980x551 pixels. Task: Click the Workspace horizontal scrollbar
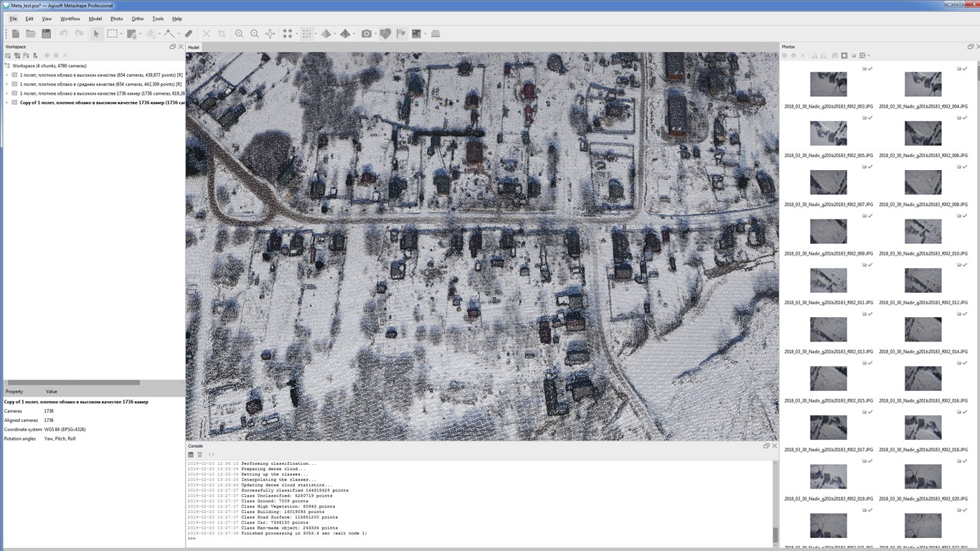coord(72,382)
